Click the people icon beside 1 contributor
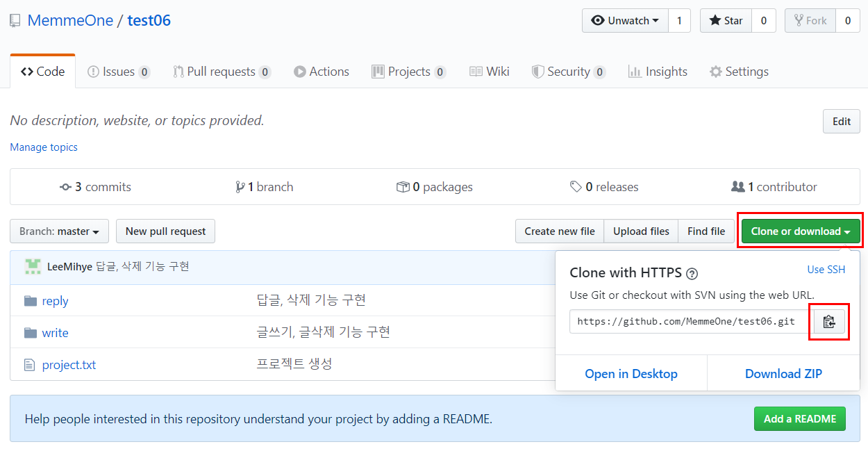 738,187
